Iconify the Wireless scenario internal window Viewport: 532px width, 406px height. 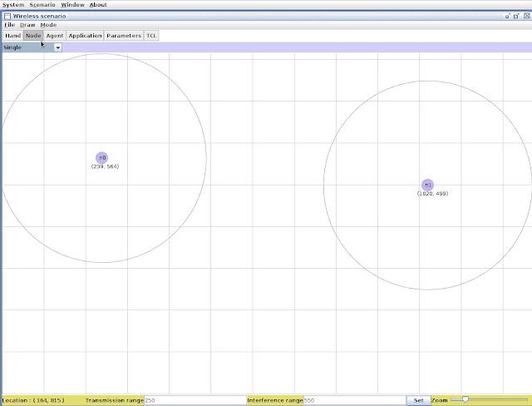point(508,16)
